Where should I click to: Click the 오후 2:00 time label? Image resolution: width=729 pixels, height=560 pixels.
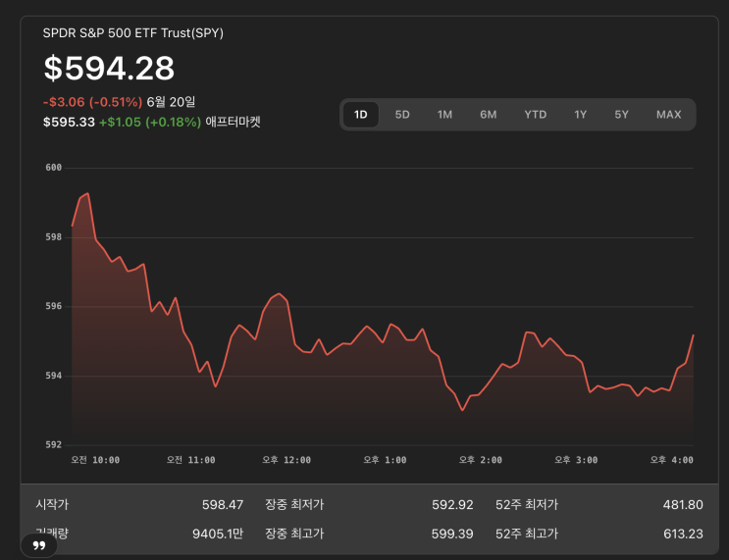tap(481, 460)
